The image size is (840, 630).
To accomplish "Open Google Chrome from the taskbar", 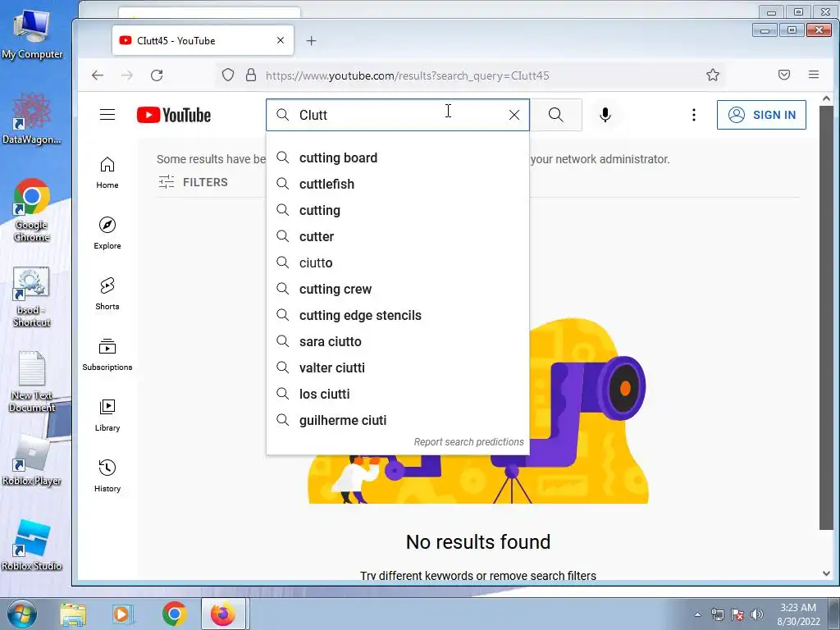I will click(x=175, y=614).
